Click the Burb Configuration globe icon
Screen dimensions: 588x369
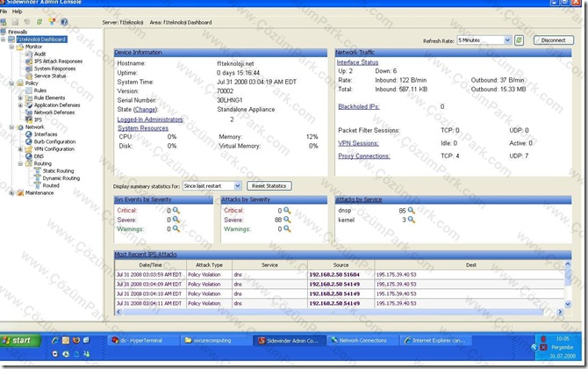click(x=29, y=141)
